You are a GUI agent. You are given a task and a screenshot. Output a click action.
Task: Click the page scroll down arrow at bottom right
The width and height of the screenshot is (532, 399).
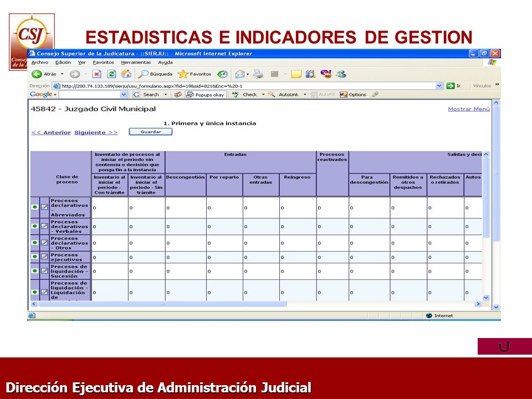tap(496, 307)
